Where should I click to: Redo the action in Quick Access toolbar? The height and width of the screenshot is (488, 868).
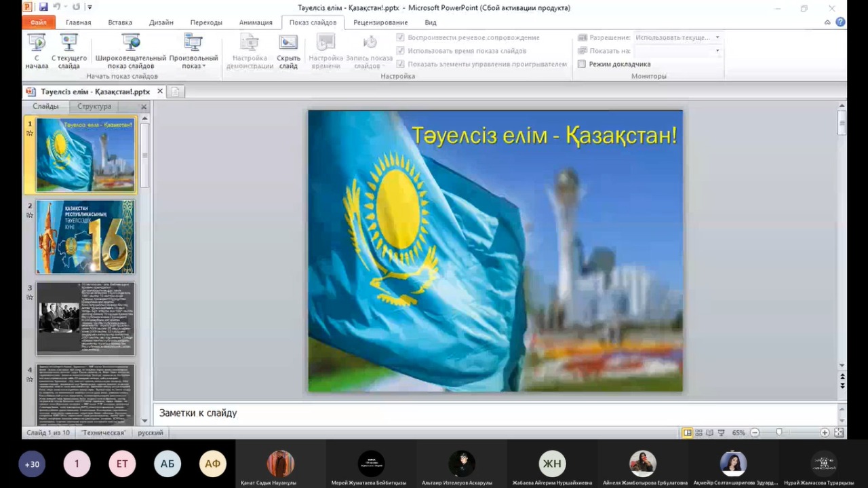(75, 7)
